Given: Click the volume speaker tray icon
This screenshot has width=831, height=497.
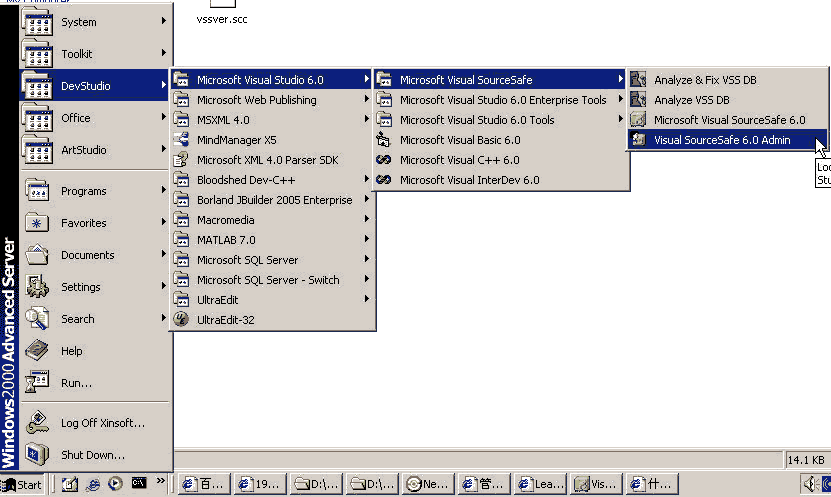Looking at the screenshot, I should (x=811, y=484).
